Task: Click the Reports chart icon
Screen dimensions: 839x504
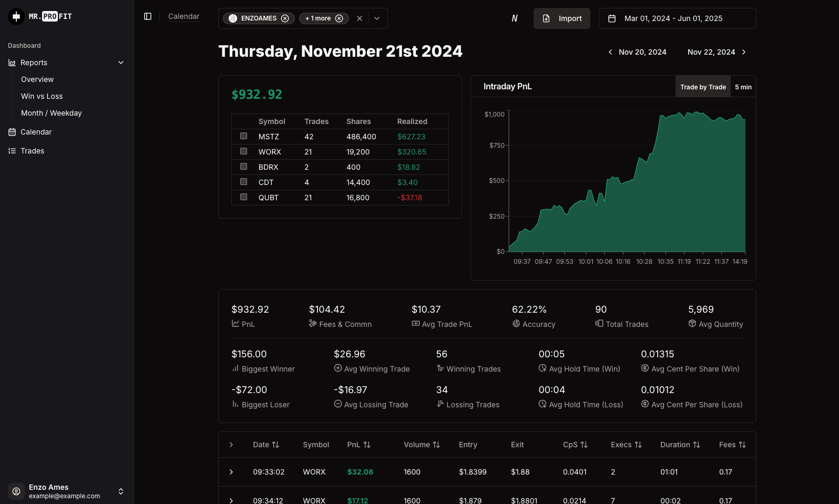Action: tap(12, 63)
